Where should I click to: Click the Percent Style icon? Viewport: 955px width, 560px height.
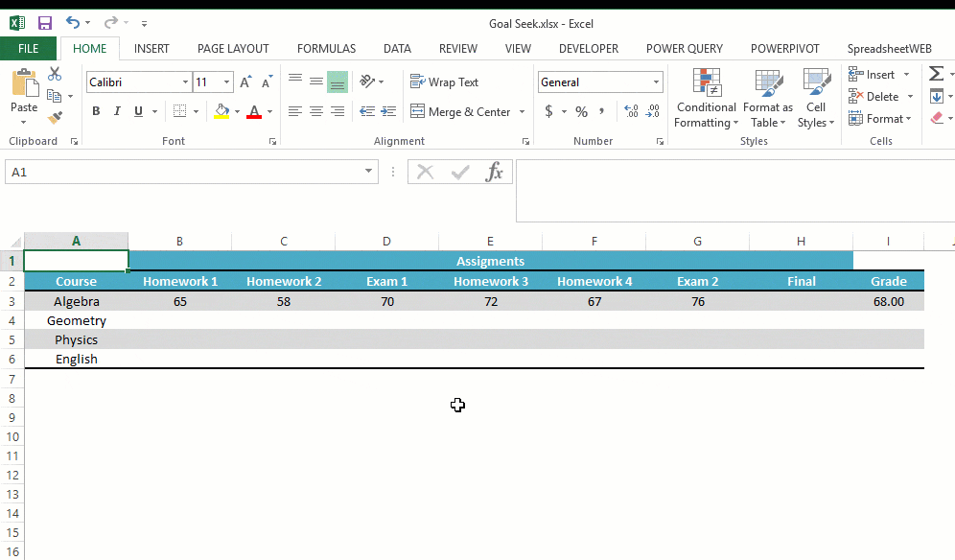tap(581, 111)
